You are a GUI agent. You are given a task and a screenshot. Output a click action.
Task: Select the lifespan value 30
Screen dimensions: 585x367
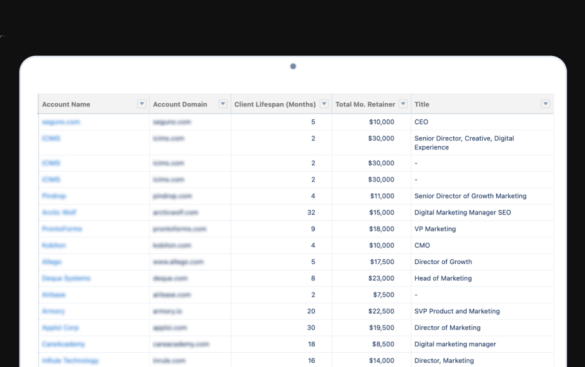[x=311, y=327]
